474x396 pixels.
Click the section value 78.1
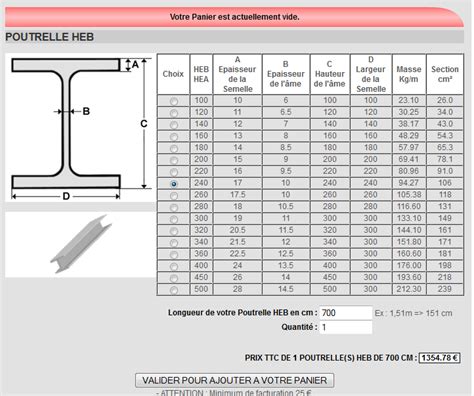(x=445, y=159)
